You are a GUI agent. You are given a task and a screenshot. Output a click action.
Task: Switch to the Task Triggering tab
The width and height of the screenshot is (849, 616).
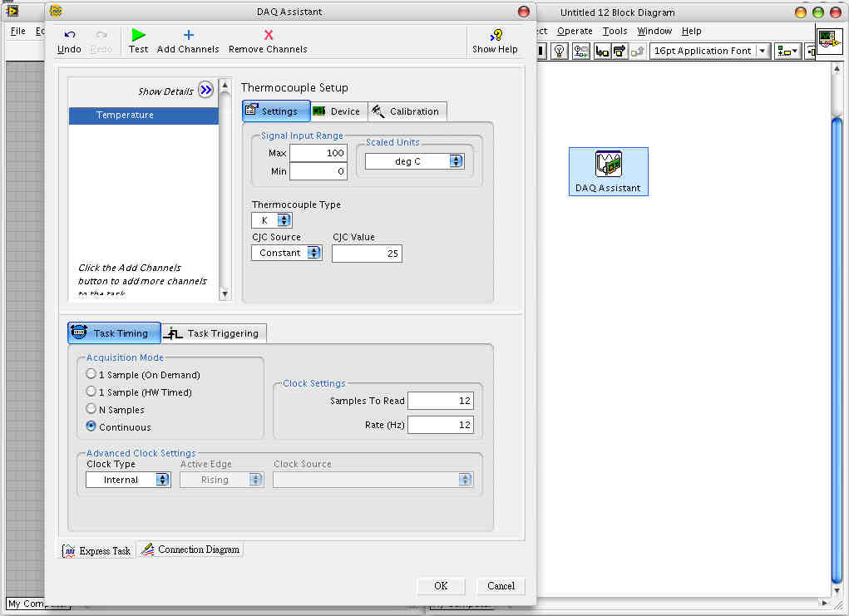coord(214,333)
